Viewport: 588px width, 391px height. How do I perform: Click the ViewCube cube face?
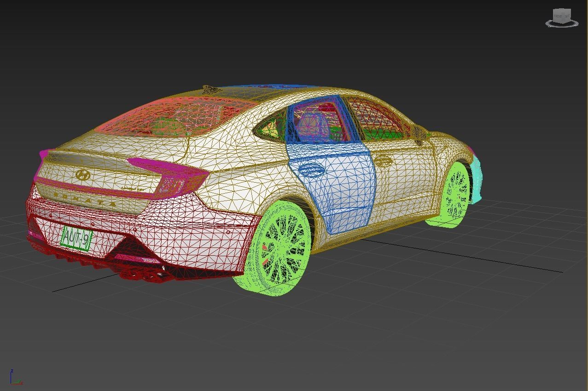tap(561, 16)
